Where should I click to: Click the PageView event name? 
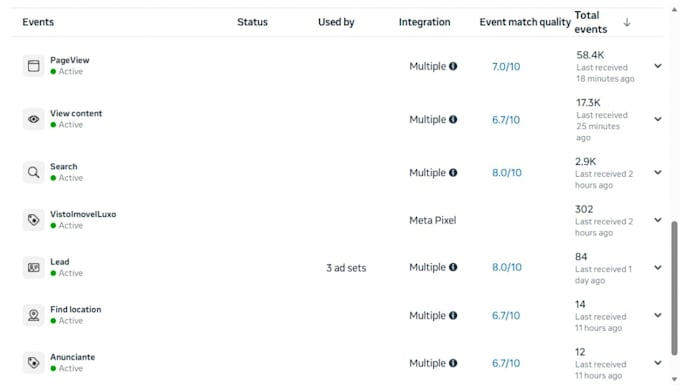tap(70, 60)
